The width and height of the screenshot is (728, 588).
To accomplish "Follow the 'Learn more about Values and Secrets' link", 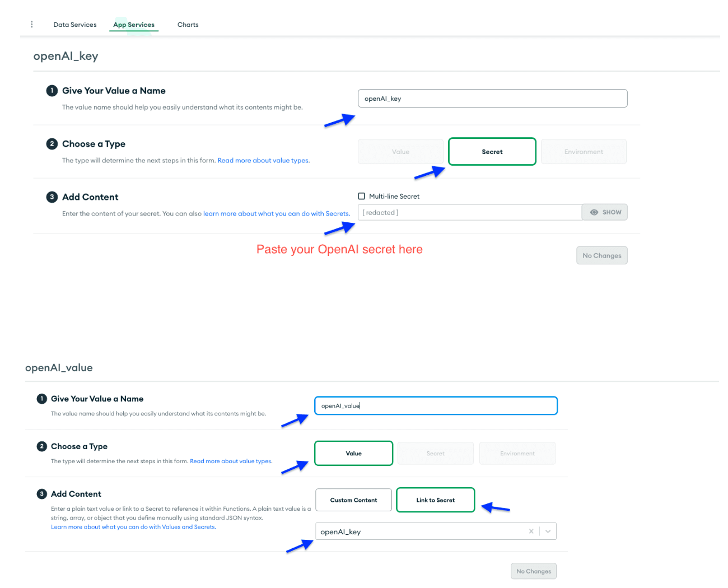I will [x=133, y=527].
